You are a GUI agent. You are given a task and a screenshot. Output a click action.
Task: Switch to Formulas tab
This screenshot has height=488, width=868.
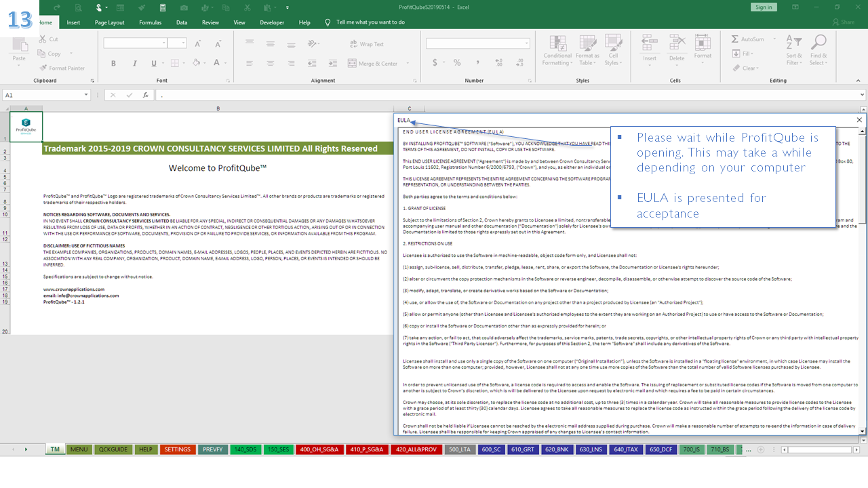151,22
